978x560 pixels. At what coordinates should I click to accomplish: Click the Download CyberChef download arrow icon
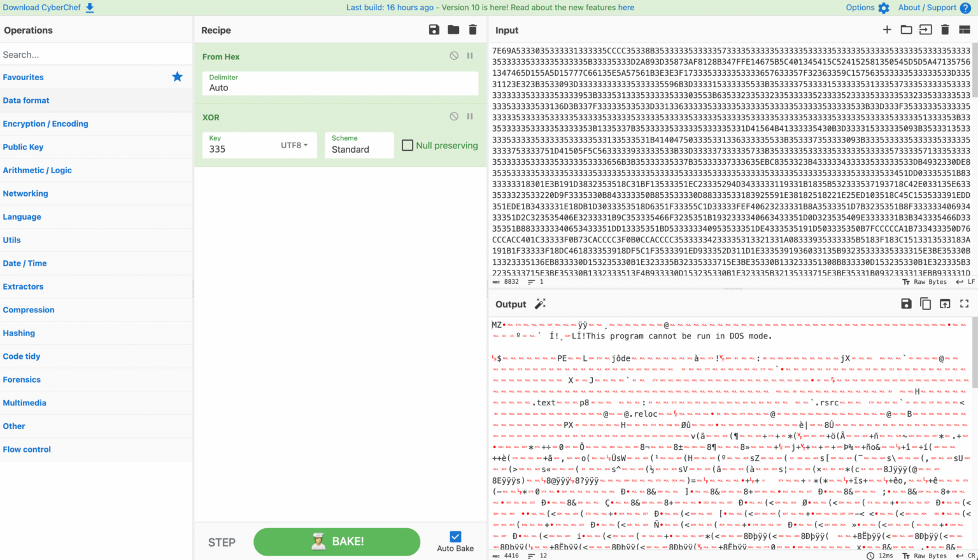pyautogui.click(x=90, y=8)
